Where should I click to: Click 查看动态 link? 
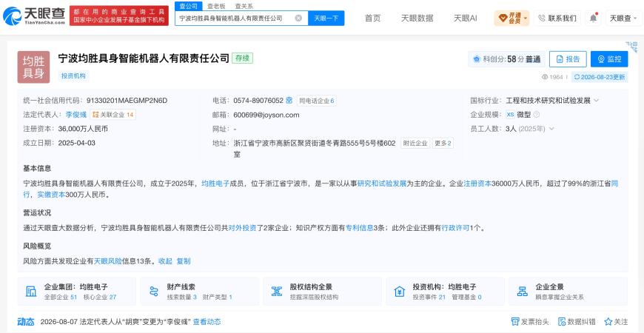(x=207, y=321)
